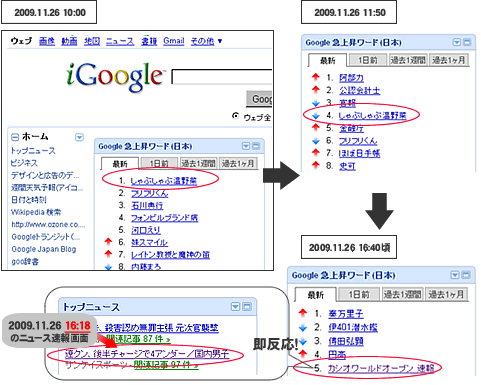Open menu arrow of the gadget listing 伊401潜水艦

(x=455, y=275)
